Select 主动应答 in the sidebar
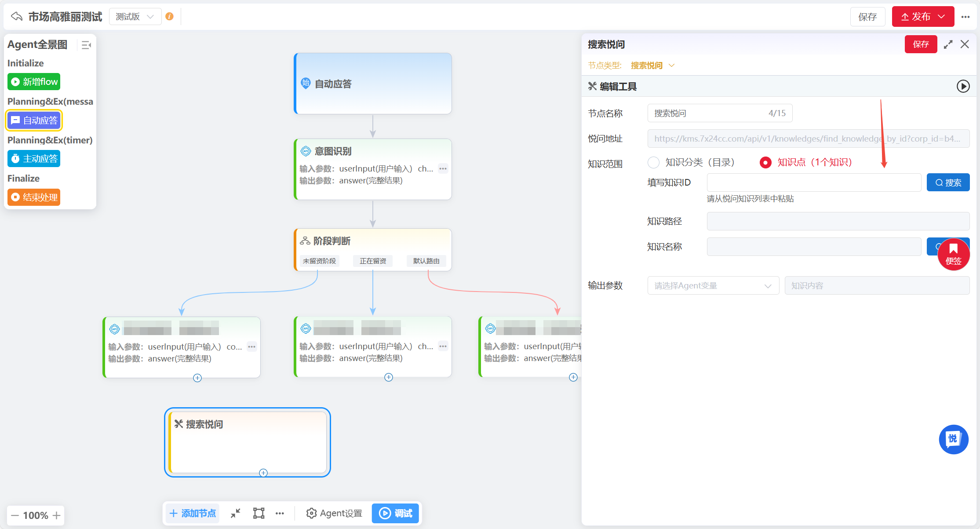Viewport: 980px width, 529px height. pos(34,159)
